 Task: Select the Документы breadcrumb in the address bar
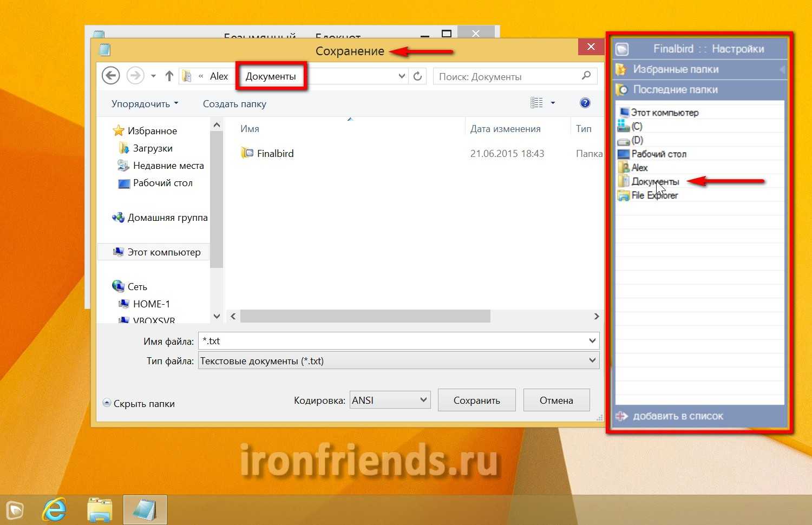271,76
